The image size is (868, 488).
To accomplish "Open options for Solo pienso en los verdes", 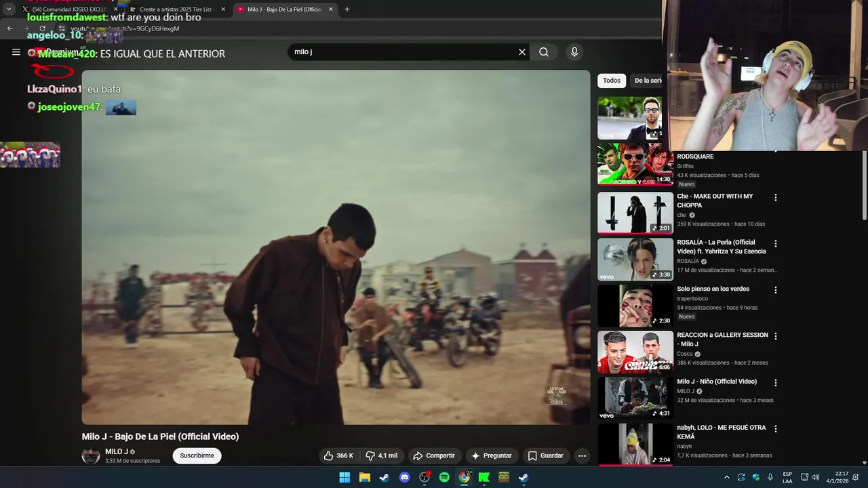I will click(x=776, y=290).
